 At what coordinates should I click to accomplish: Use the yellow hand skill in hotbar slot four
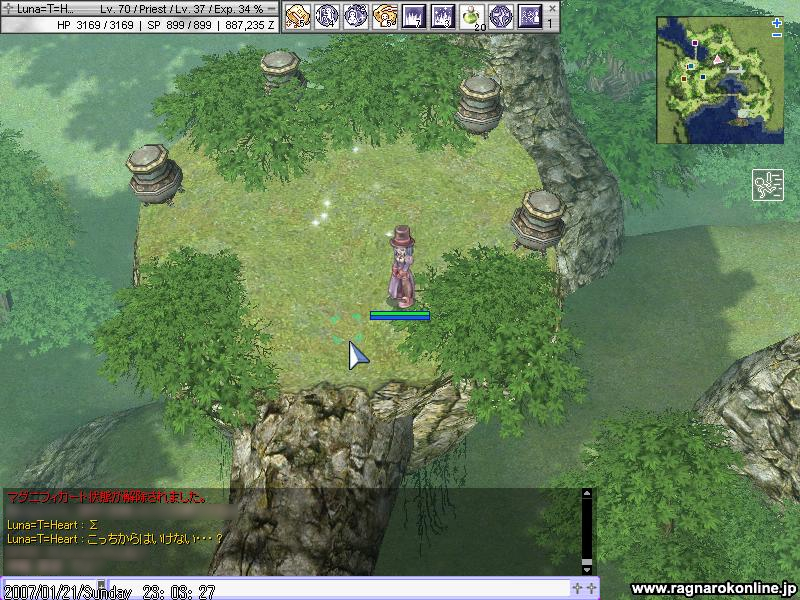[385, 16]
